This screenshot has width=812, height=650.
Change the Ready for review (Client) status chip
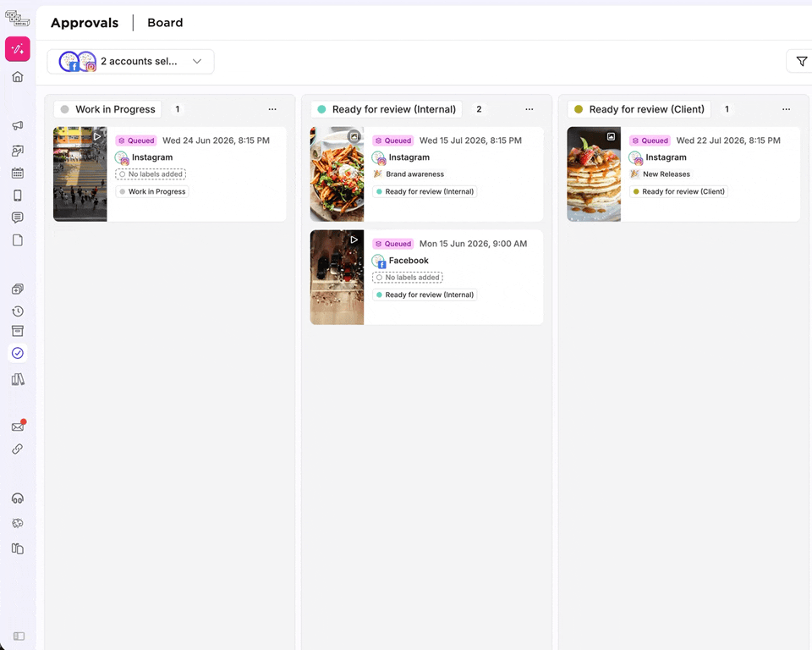click(679, 191)
